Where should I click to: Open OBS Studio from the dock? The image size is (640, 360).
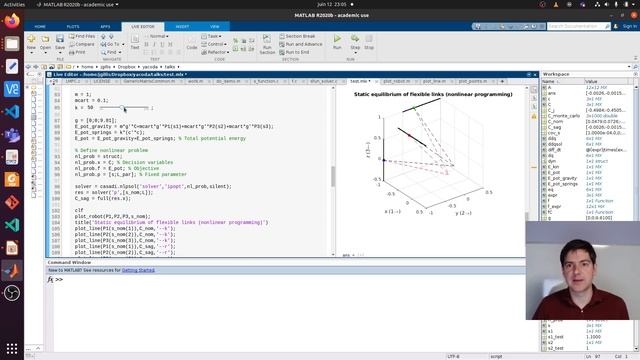(12, 293)
